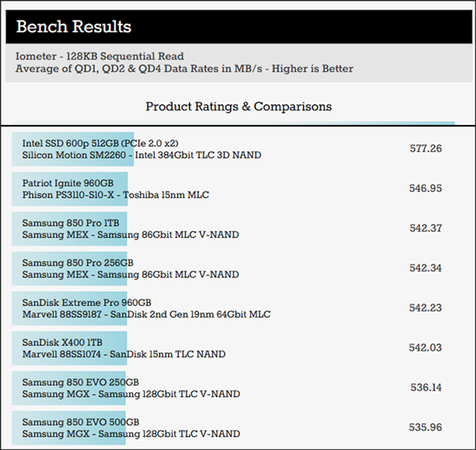
Task: Click the 542.23 score value
Action: point(425,308)
